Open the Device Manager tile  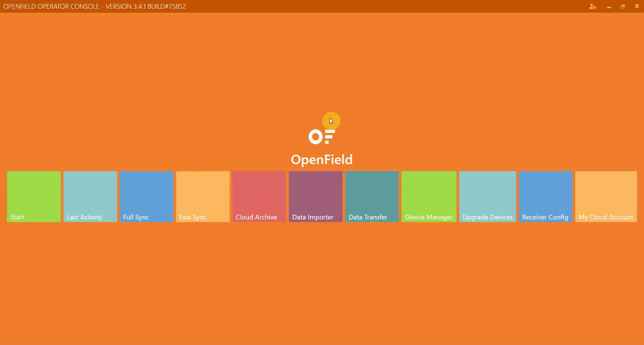click(x=429, y=197)
